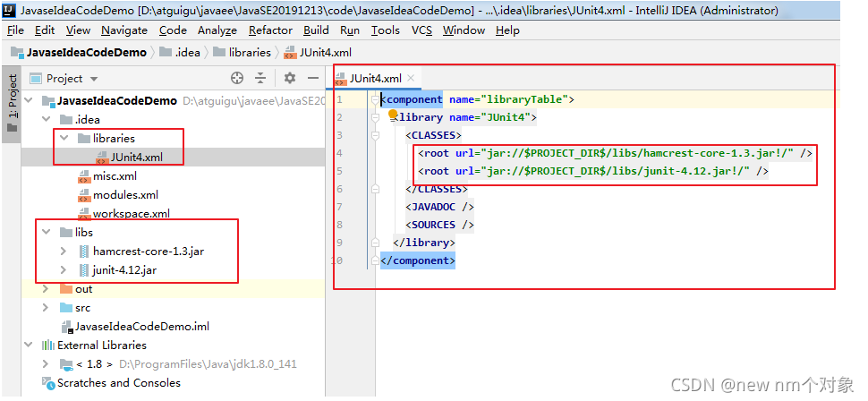Screen dimensions: 868x401
Task: Click the libs folder icon
Action: [x=66, y=233]
